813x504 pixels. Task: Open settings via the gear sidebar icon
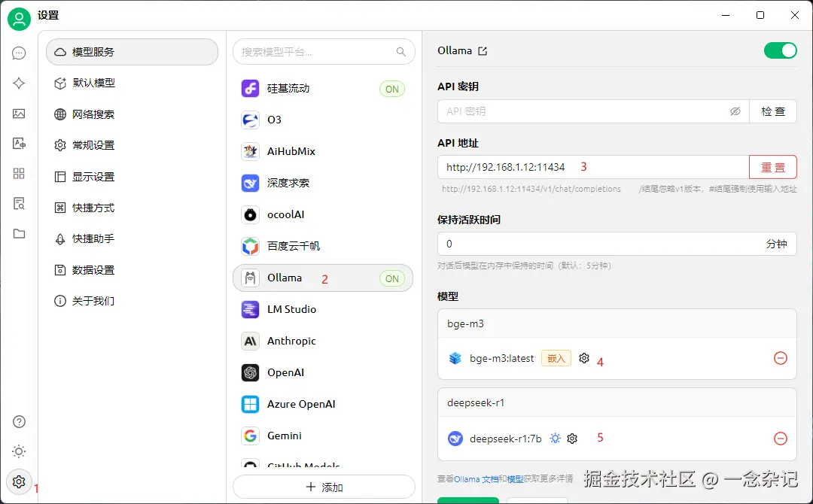19,481
